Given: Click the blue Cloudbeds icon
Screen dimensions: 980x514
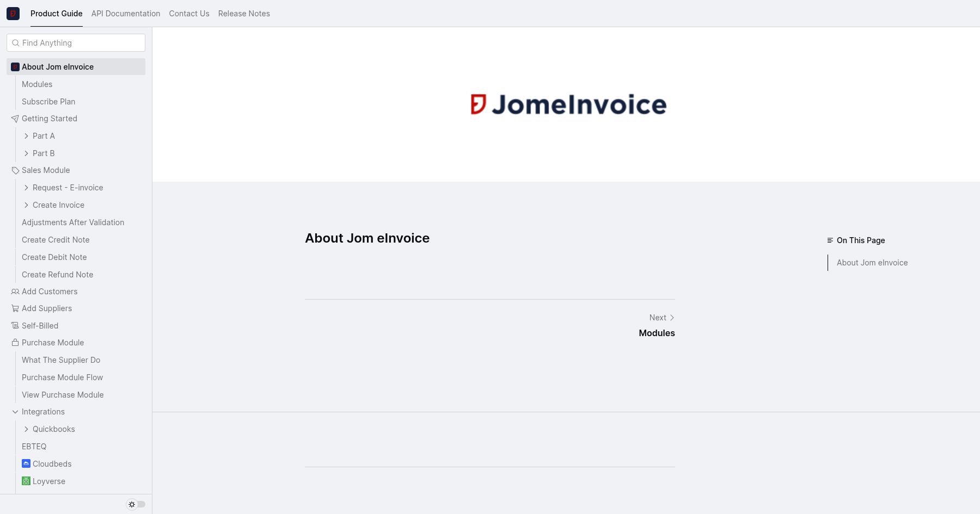Looking at the screenshot, I should coord(26,464).
